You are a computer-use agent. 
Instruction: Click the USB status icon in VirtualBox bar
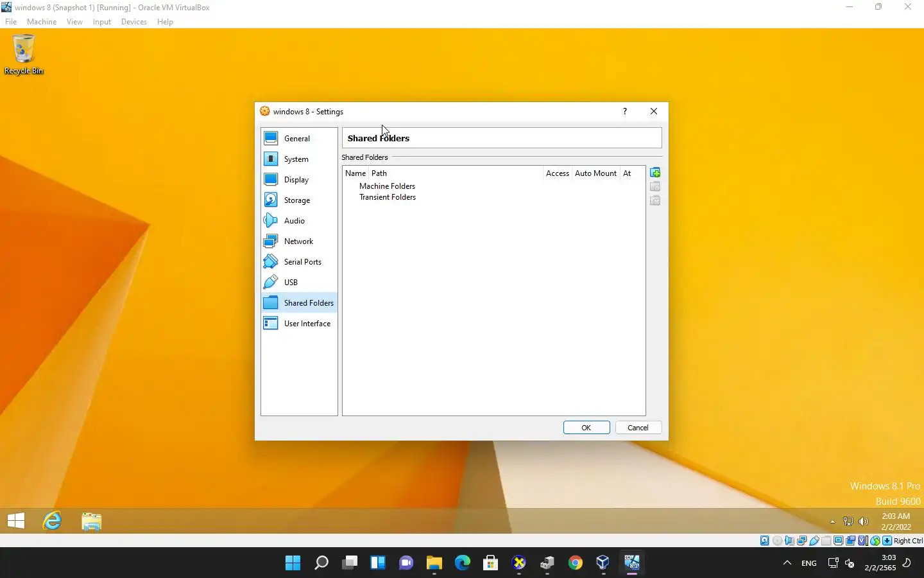[x=814, y=541]
